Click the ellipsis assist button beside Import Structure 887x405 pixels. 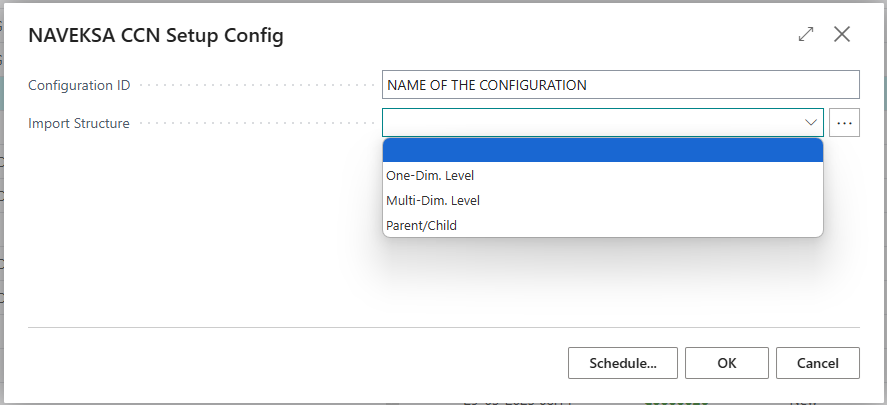click(844, 123)
